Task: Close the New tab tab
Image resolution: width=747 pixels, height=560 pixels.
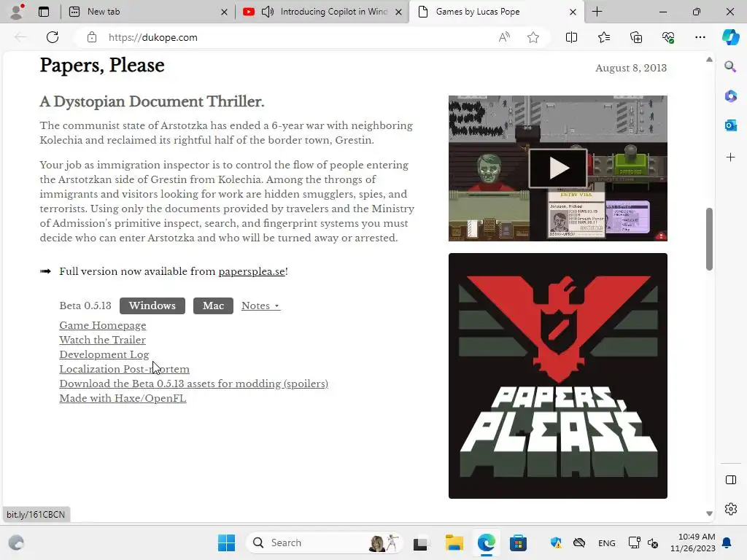Action: click(x=225, y=12)
